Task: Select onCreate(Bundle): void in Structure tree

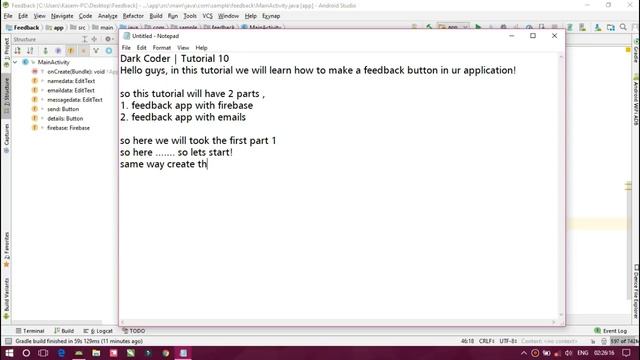Action: (x=76, y=71)
